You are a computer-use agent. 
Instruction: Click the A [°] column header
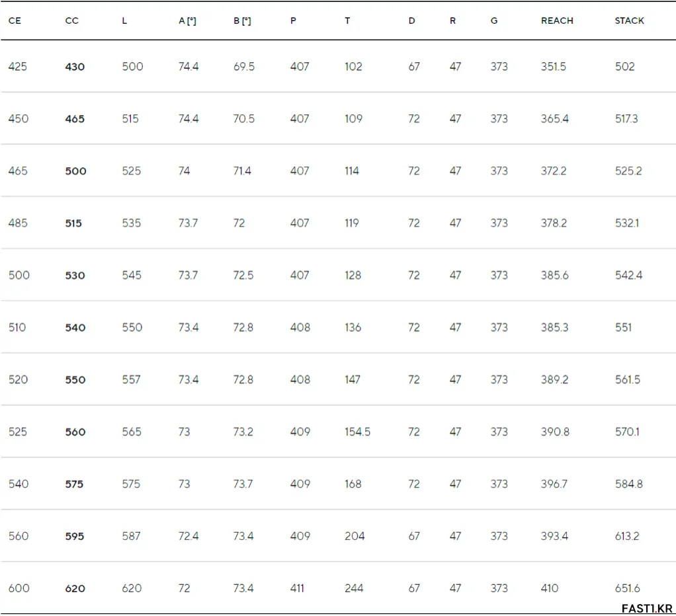click(x=188, y=20)
